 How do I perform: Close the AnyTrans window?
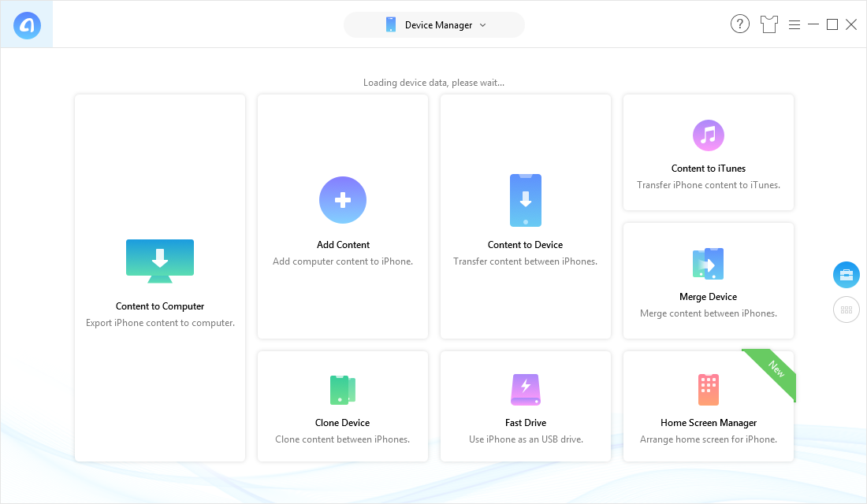tap(851, 24)
